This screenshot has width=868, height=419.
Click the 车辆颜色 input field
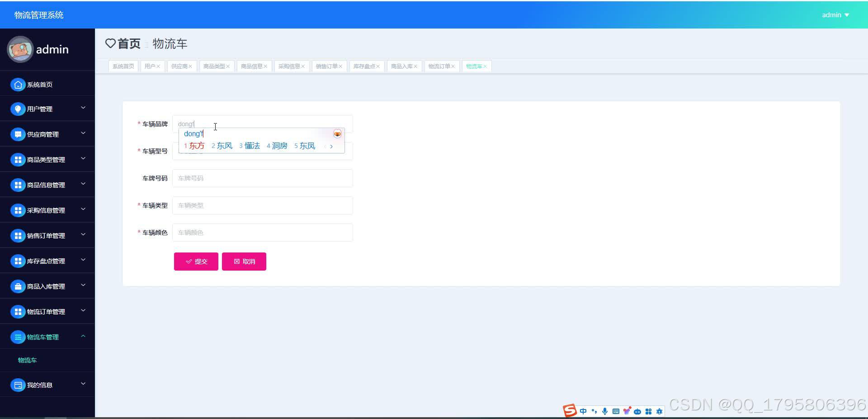click(262, 233)
